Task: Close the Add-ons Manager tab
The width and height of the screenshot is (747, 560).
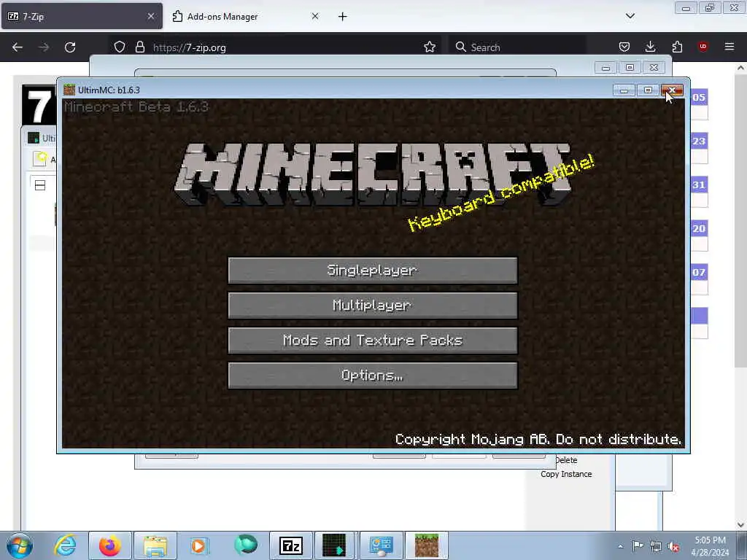Action: point(315,16)
